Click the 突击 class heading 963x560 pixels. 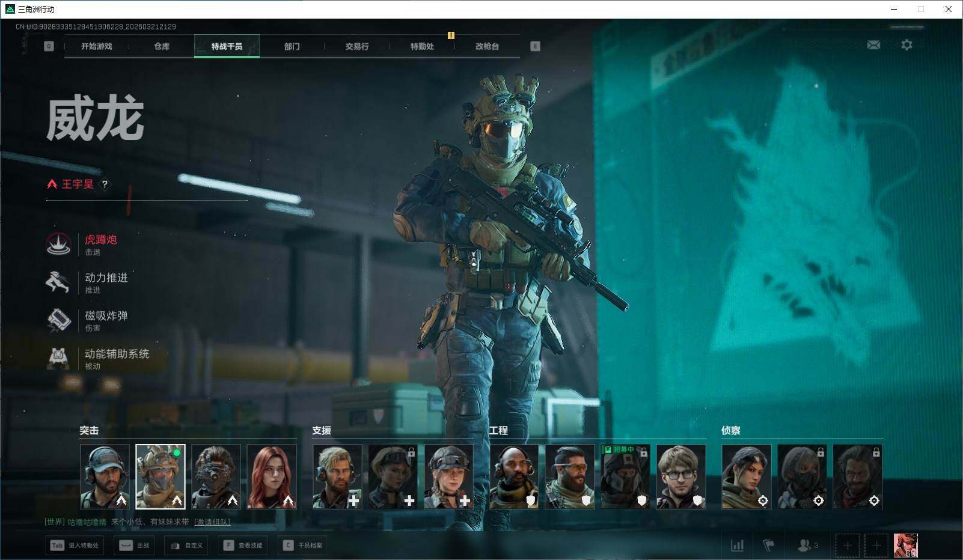point(89,431)
